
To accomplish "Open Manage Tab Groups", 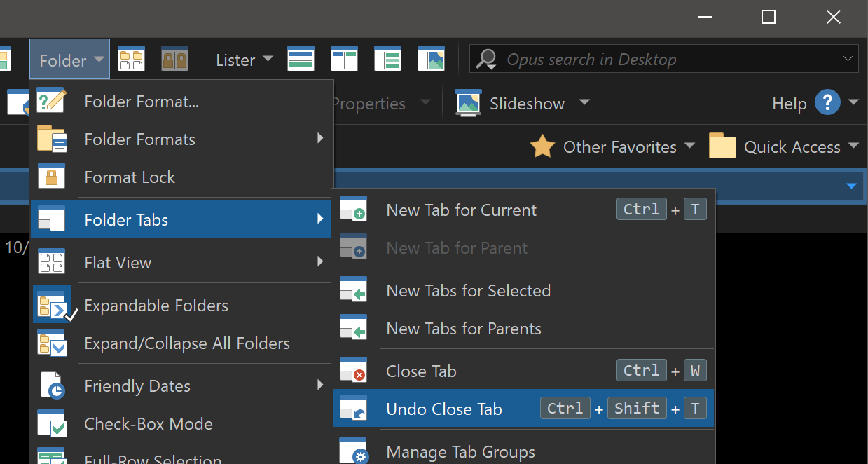I will [x=523, y=451].
